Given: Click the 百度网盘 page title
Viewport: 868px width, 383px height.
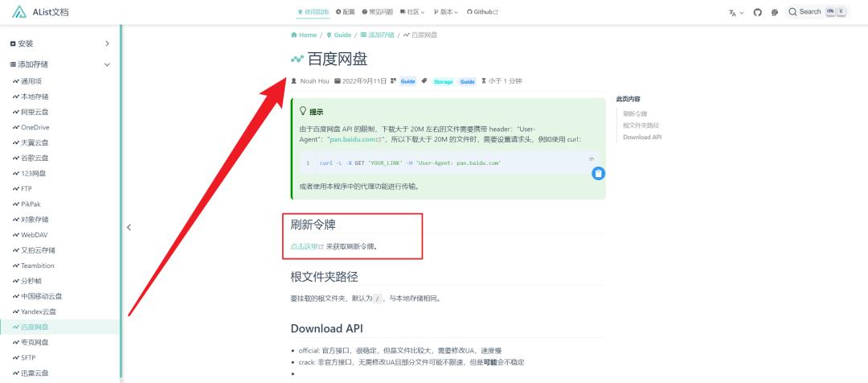Looking at the screenshot, I should [337, 60].
